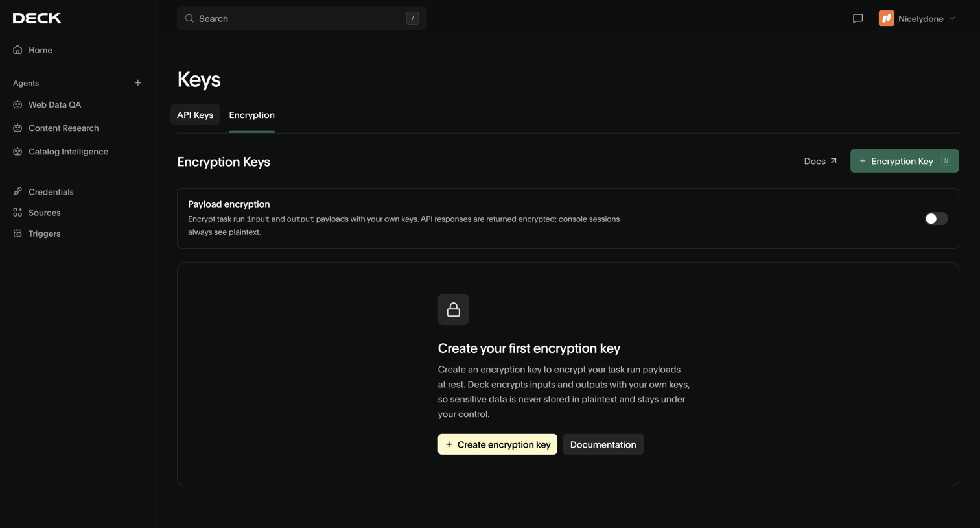Viewport: 980px width, 528px height.
Task: Open Catalog Intelligence agent
Action: (x=68, y=151)
